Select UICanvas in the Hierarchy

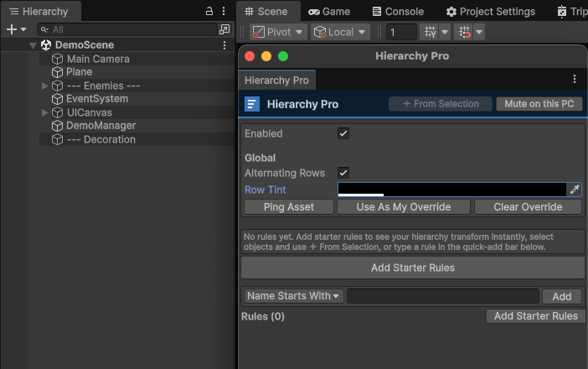pos(90,112)
